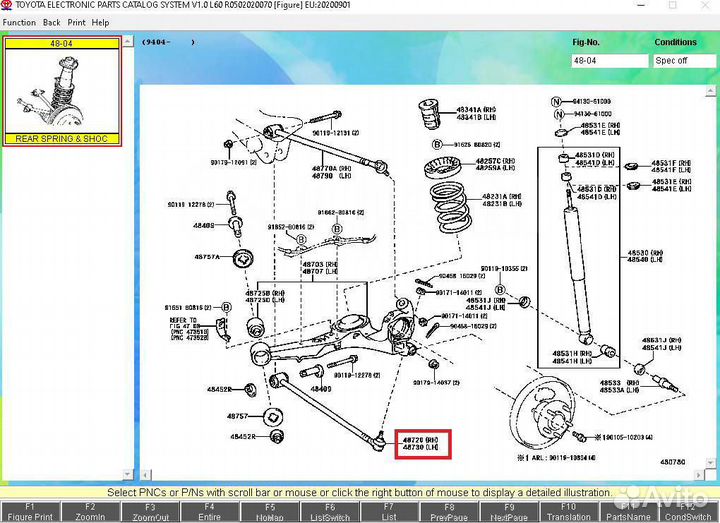The width and height of the screenshot is (720, 523).
Task: Click the F5 NoMap button
Action: click(x=269, y=512)
